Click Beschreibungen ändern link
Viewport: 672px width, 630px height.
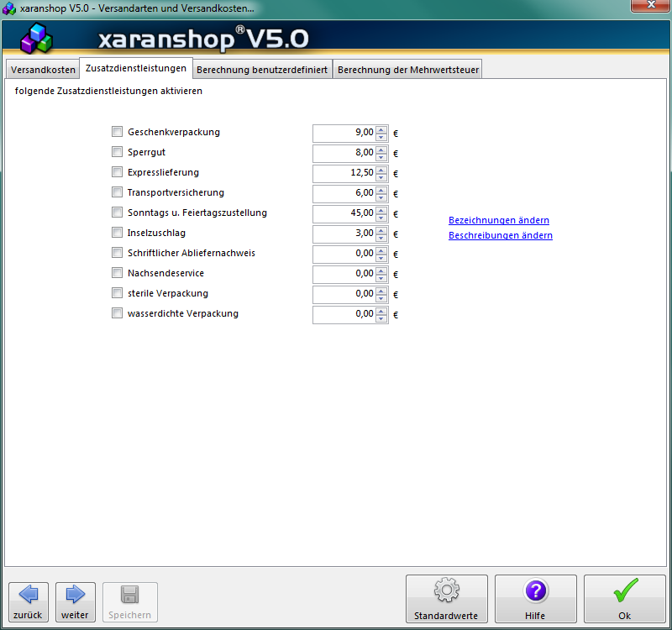[501, 235]
